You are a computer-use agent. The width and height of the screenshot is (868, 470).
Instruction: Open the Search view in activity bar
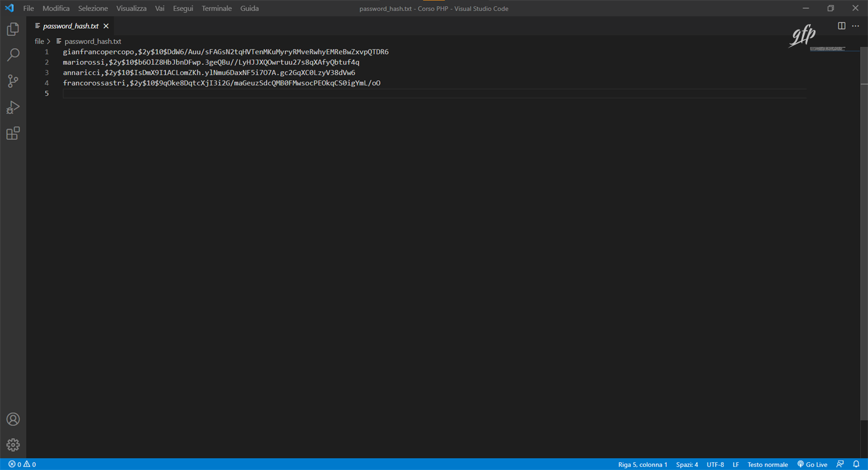click(13, 55)
